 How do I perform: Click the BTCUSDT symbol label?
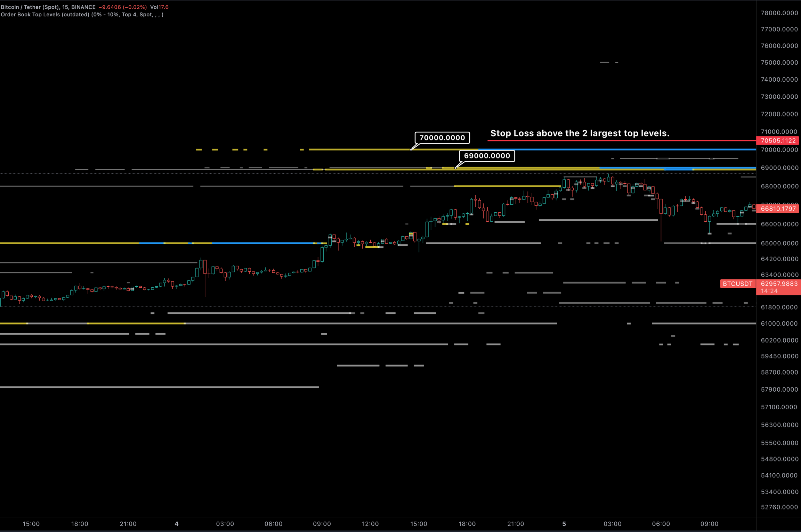pos(737,284)
